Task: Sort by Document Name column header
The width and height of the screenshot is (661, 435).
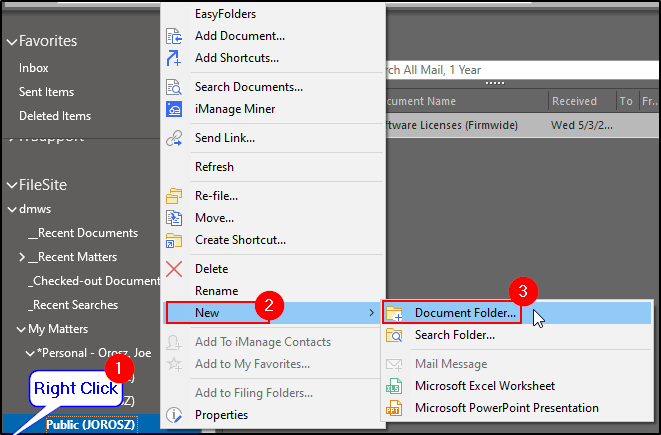Action: click(x=467, y=101)
